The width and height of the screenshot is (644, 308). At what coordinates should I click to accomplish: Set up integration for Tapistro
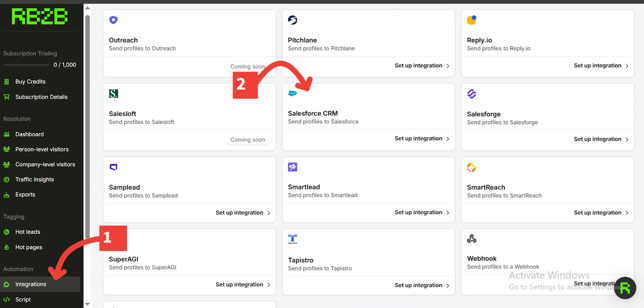tap(422, 285)
